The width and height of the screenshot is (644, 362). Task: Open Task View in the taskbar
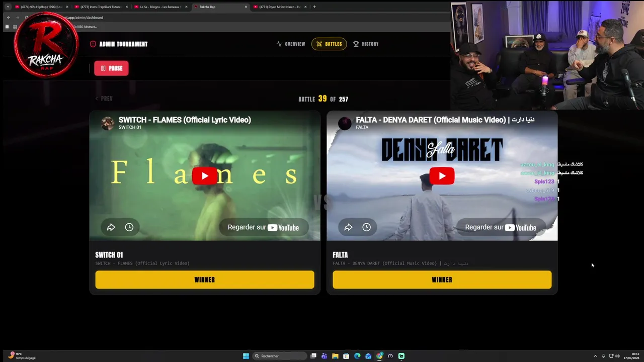[313, 356]
